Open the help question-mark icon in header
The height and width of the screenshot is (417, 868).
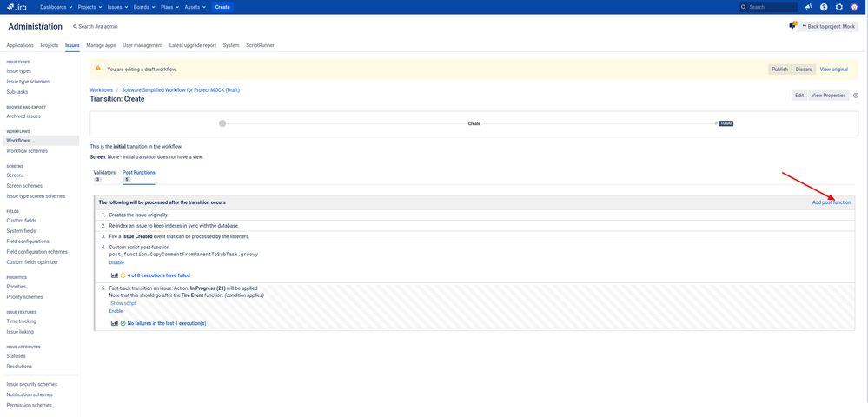[x=824, y=7]
